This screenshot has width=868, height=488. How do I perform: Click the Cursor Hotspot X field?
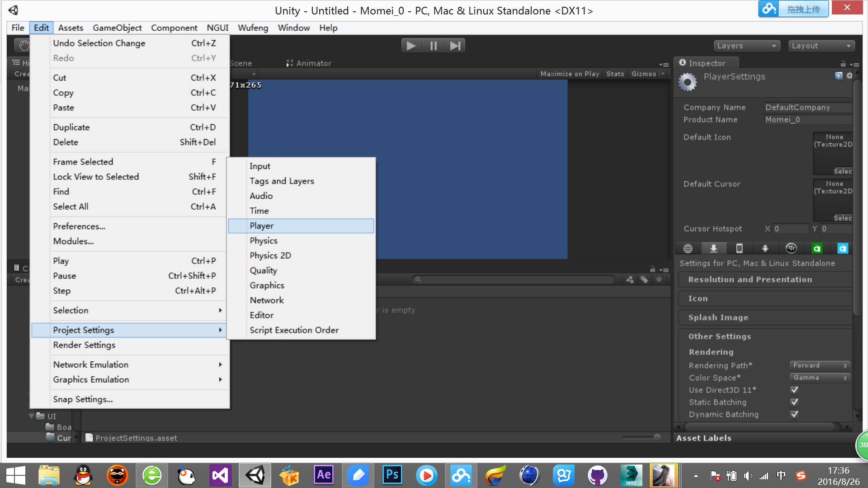tap(790, 229)
